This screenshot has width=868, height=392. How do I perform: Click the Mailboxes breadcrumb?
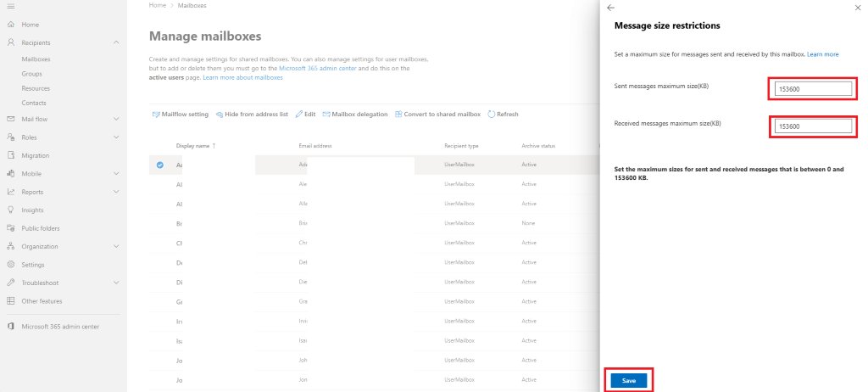(192, 5)
